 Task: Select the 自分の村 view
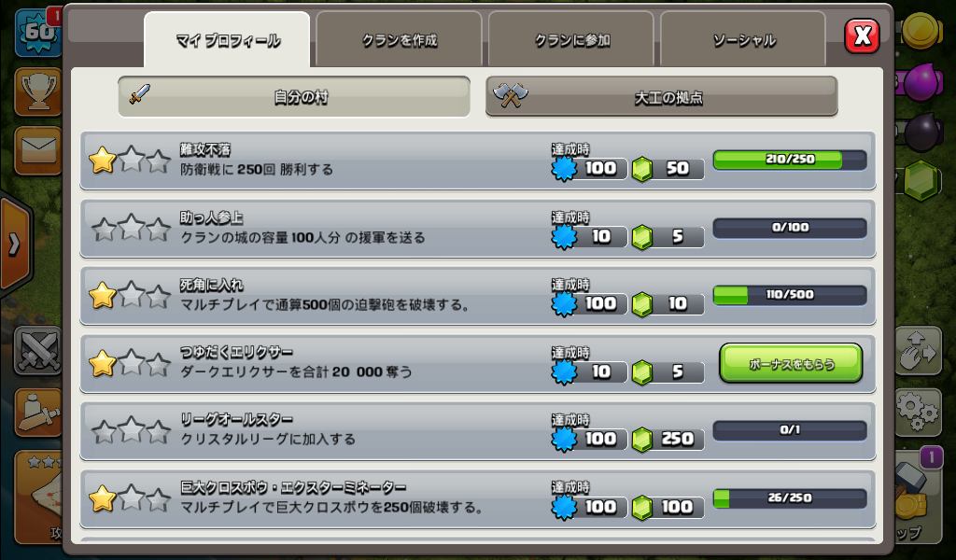[294, 96]
